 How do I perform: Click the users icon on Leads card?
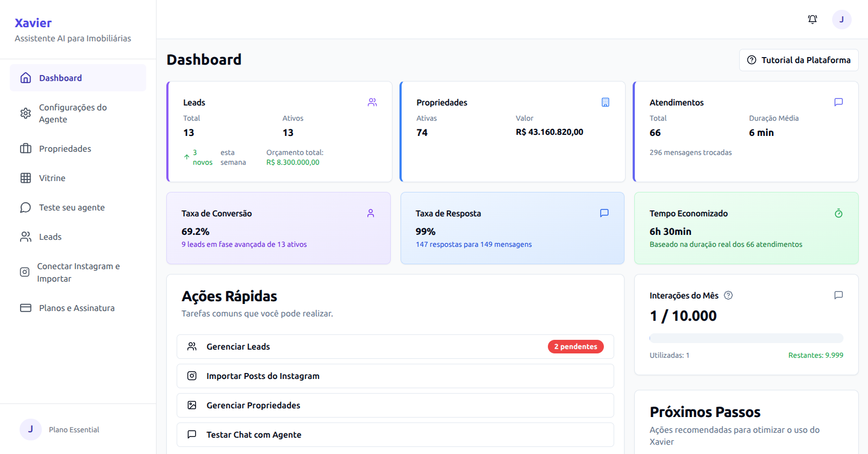point(372,102)
